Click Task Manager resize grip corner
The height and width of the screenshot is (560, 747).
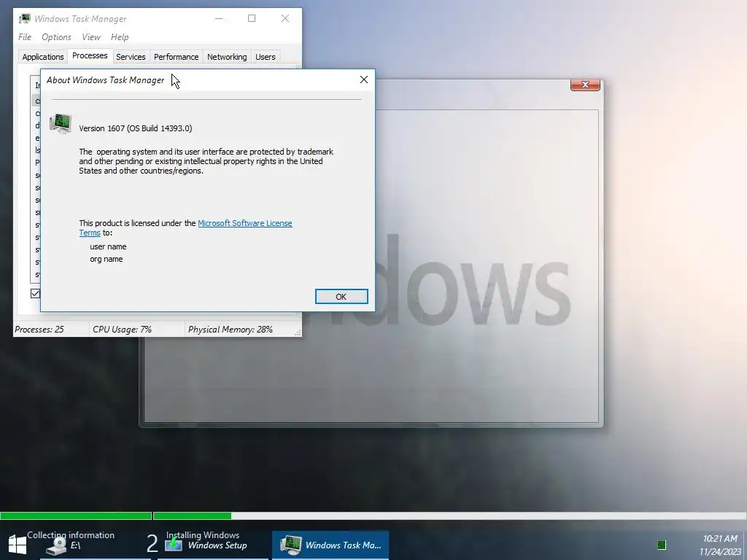pos(298,332)
